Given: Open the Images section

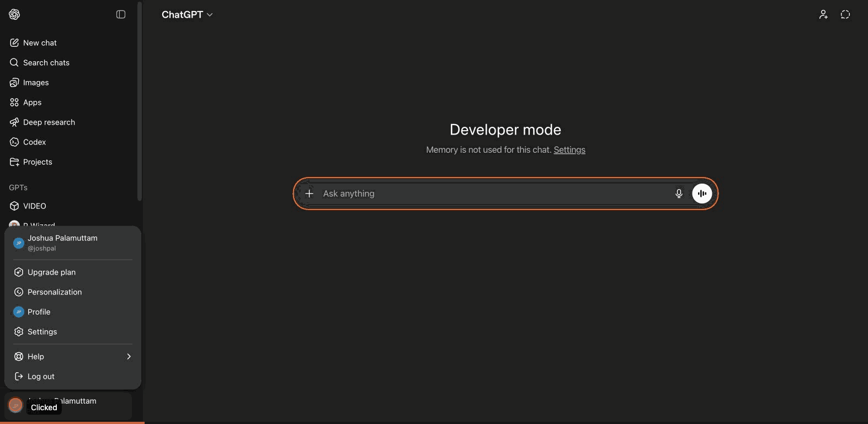Looking at the screenshot, I should (x=69, y=82).
